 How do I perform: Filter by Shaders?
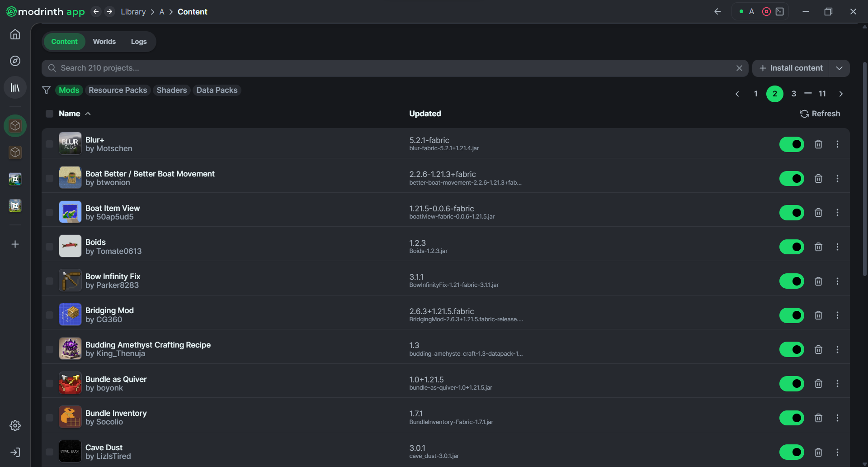click(171, 90)
